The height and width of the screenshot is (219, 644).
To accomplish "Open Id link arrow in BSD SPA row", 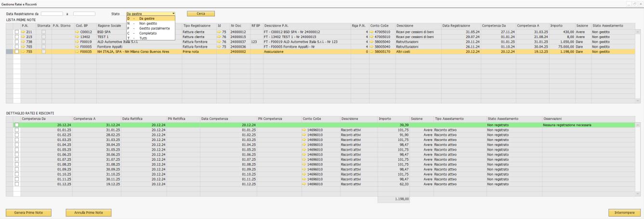I will pyautogui.click(x=219, y=32).
